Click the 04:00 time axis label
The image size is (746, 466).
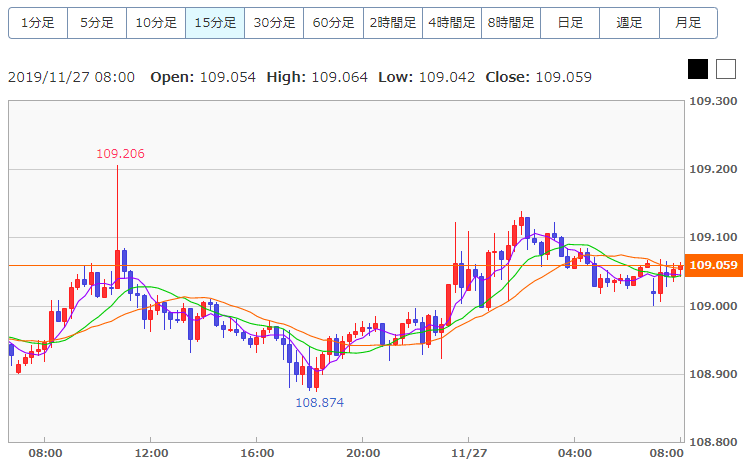pyautogui.click(x=575, y=453)
